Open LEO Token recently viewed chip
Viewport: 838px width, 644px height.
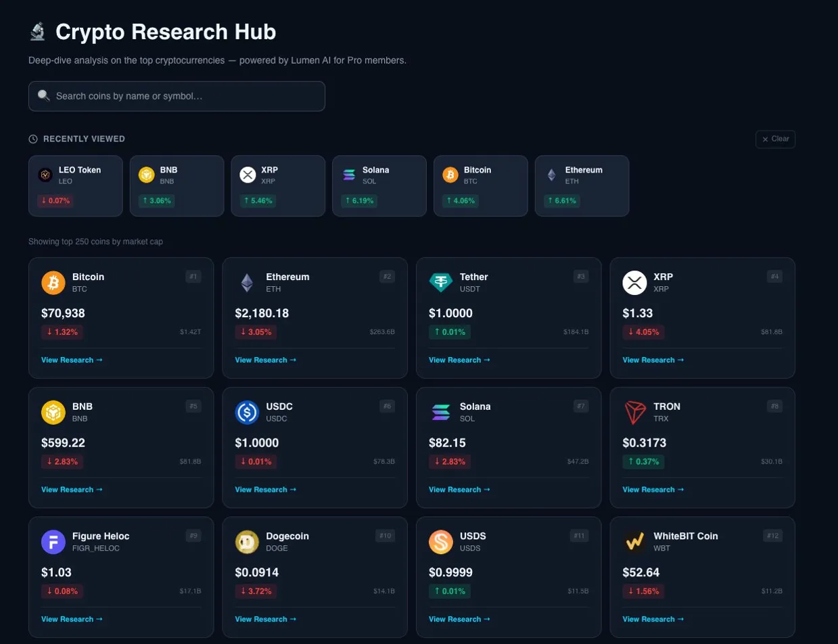(x=76, y=186)
